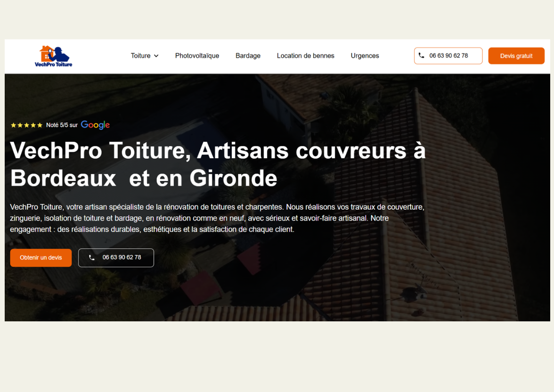Open the Toiture menu item
The image size is (554, 392).
tap(140, 56)
